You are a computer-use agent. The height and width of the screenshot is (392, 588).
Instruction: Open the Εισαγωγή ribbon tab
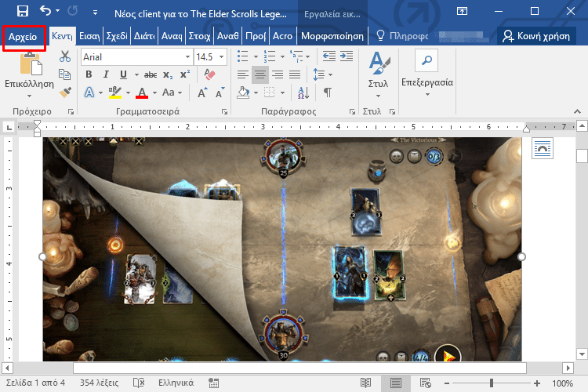click(x=89, y=36)
